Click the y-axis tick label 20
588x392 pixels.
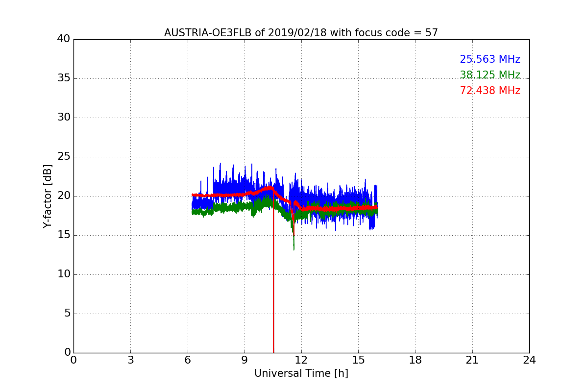64,196
